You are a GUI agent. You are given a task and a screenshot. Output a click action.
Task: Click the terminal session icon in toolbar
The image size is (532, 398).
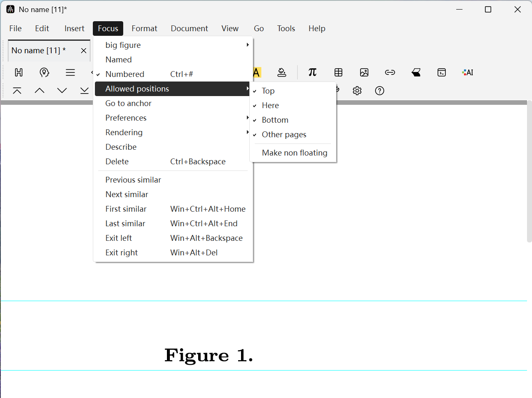point(442,72)
